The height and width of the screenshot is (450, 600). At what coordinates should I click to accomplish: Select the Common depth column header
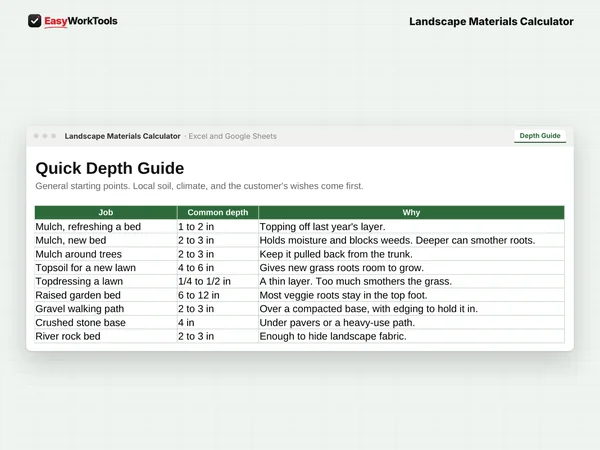[218, 212]
